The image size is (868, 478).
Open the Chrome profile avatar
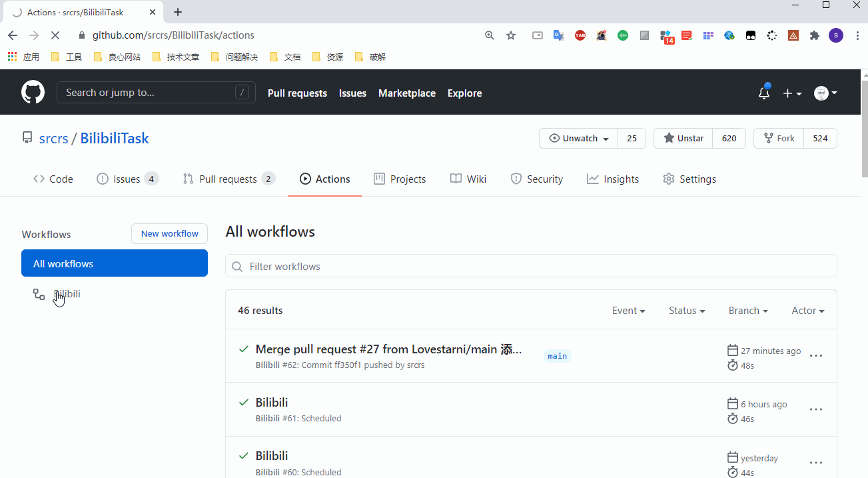(836, 35)
